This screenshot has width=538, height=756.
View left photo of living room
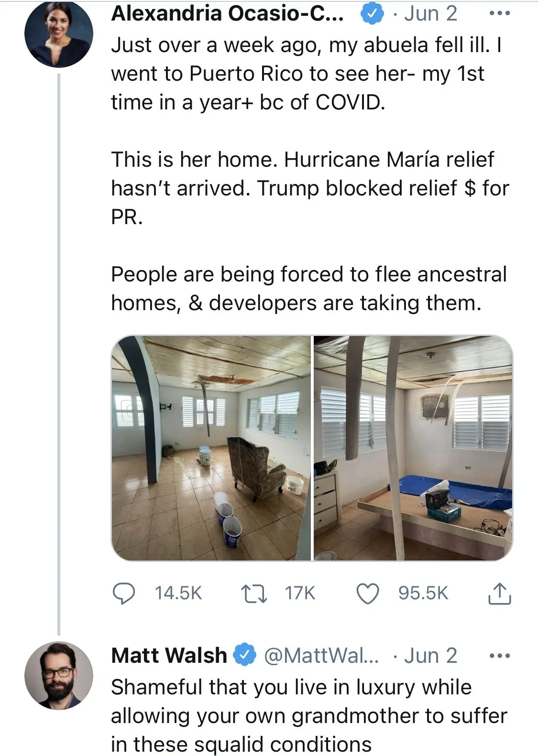211,448
